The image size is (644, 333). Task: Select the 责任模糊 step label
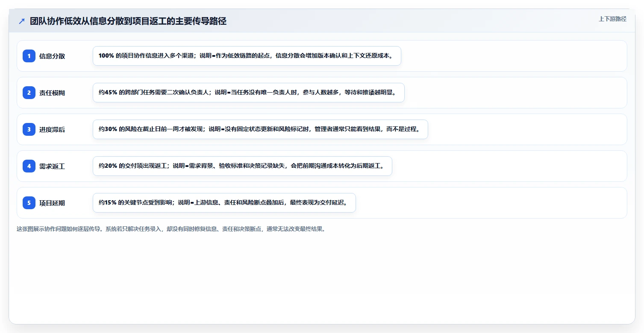coord(52,93)
